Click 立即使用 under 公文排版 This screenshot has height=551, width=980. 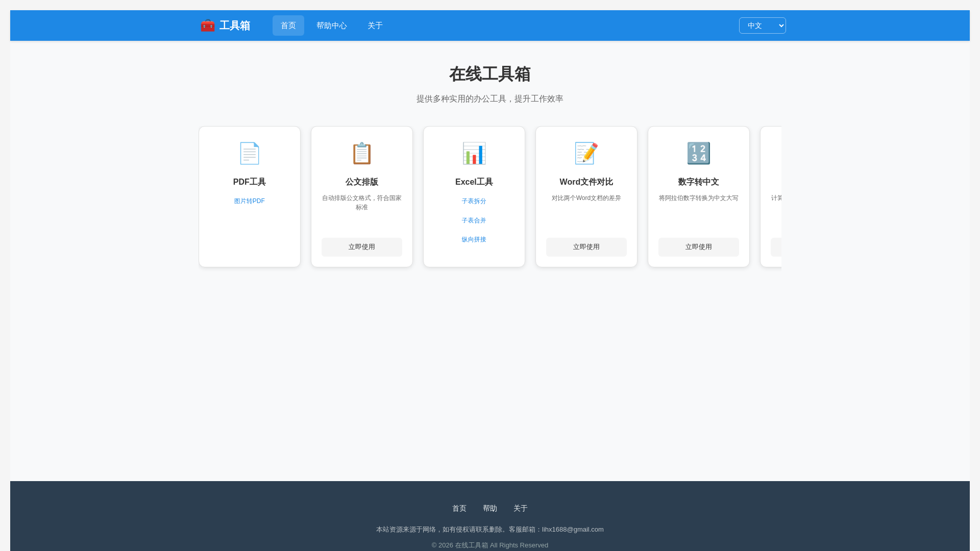[x=362, y=247]
